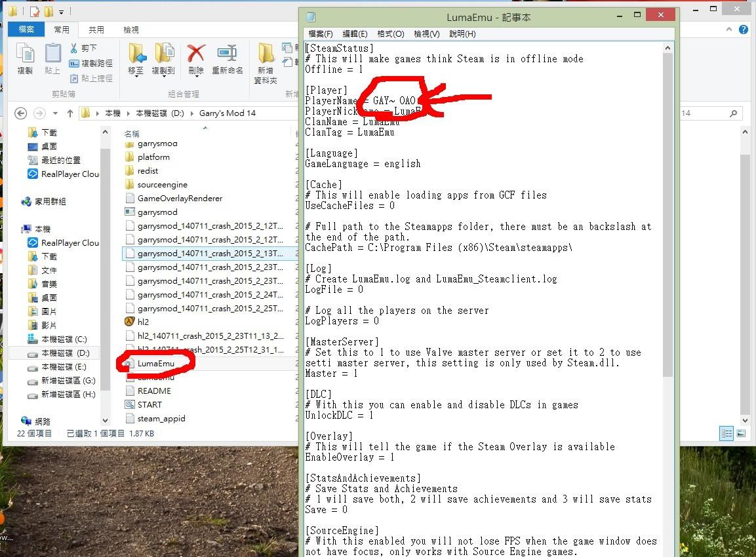Select the steam_appid file

click(x=155, y=419)
